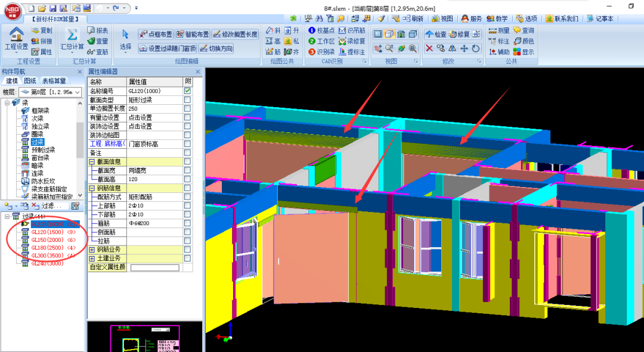The image size is (644, 352).
Task: Collapse 截面信息 section
Action: point(92,161)
